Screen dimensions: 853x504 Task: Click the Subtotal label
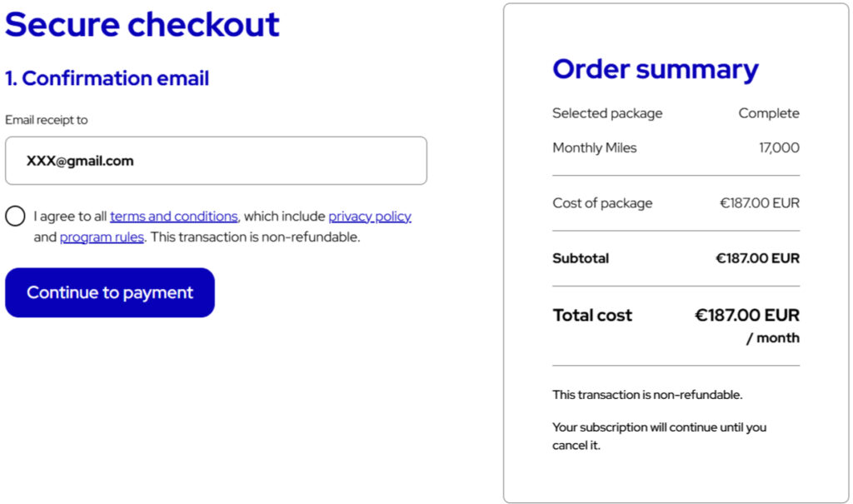coord(581,258)
